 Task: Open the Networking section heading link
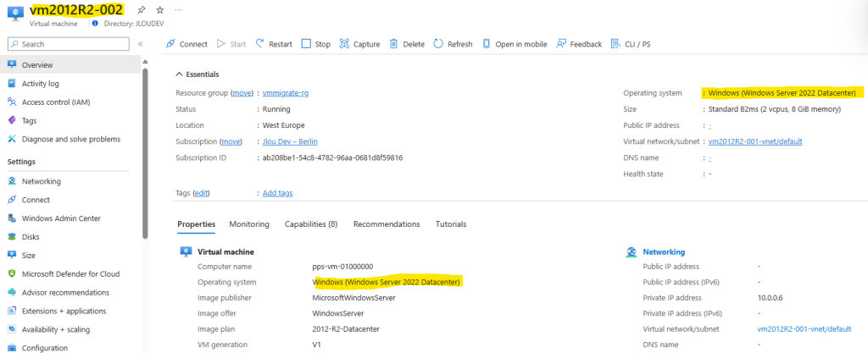pos(664,252)
